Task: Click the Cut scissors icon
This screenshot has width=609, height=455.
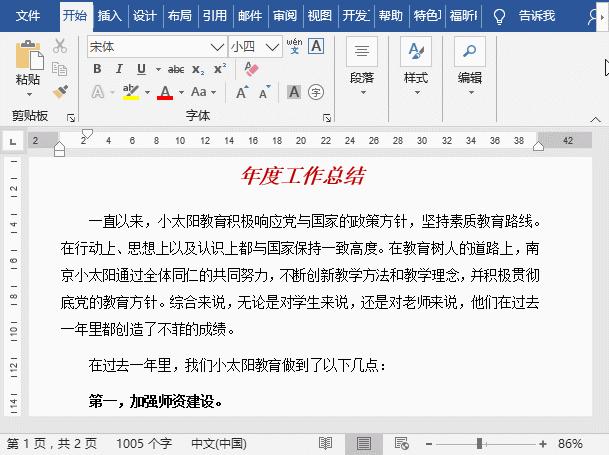Action: 60,46
